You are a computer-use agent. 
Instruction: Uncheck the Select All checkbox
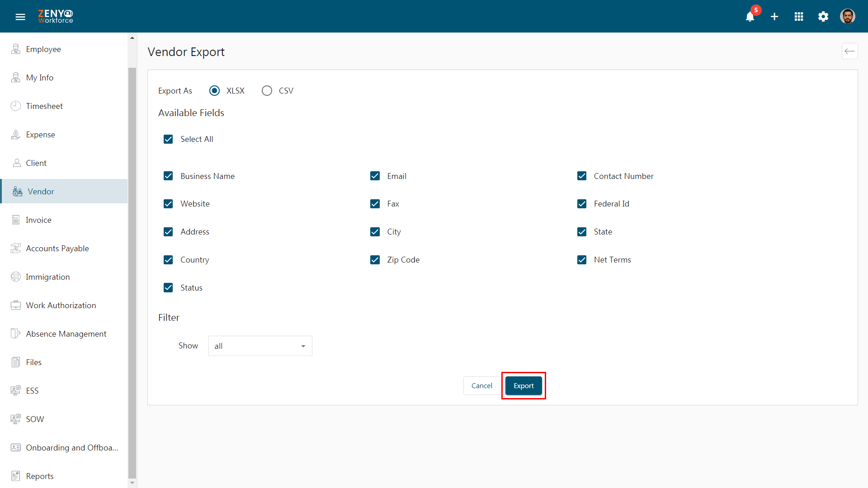168,139
